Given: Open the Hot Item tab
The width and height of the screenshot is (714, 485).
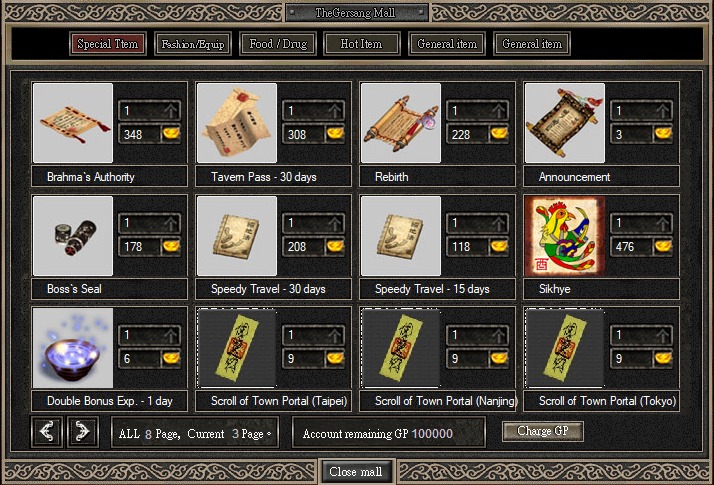Looking at the screenshot, I should click(x=362, y=44).
